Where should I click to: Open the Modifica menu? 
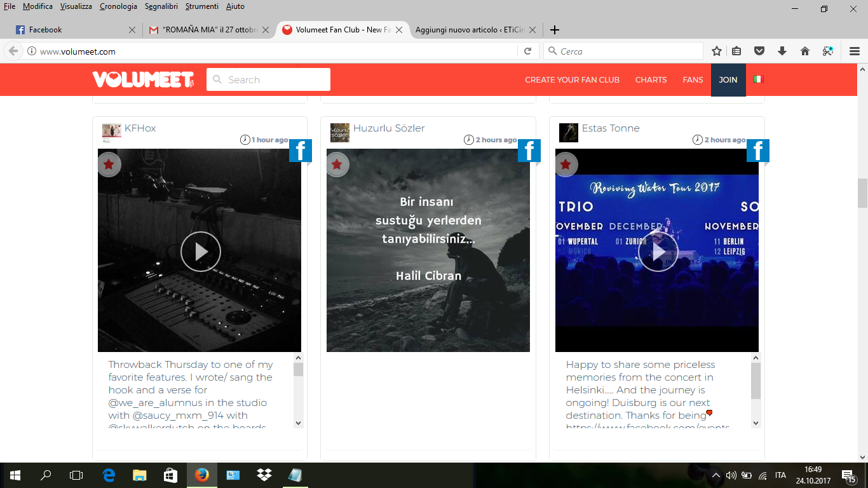click(37, 6)
